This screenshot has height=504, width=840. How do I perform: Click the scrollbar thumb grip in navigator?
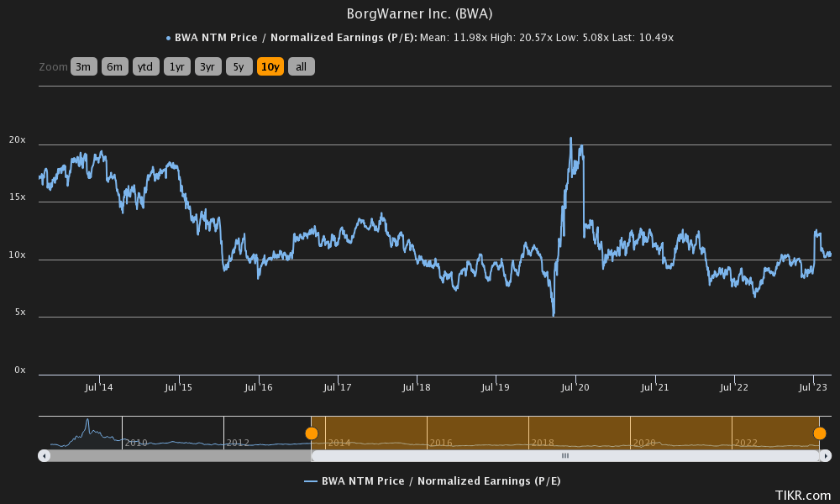[565, 456]
